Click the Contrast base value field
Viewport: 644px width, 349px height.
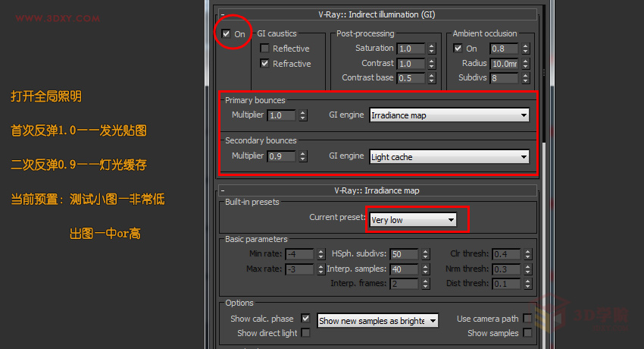point(411,78)
